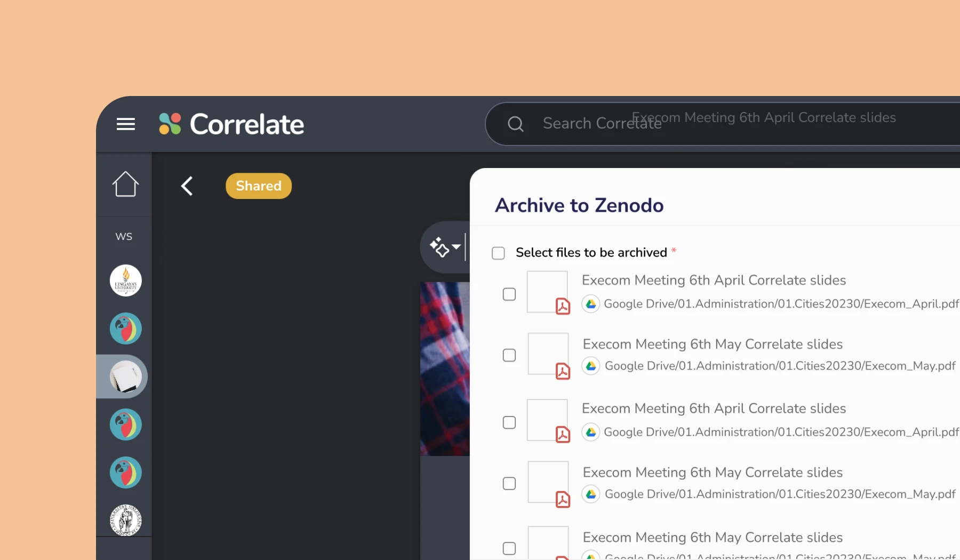
Task: Open the hamburger menu icon
Action: 126,124
